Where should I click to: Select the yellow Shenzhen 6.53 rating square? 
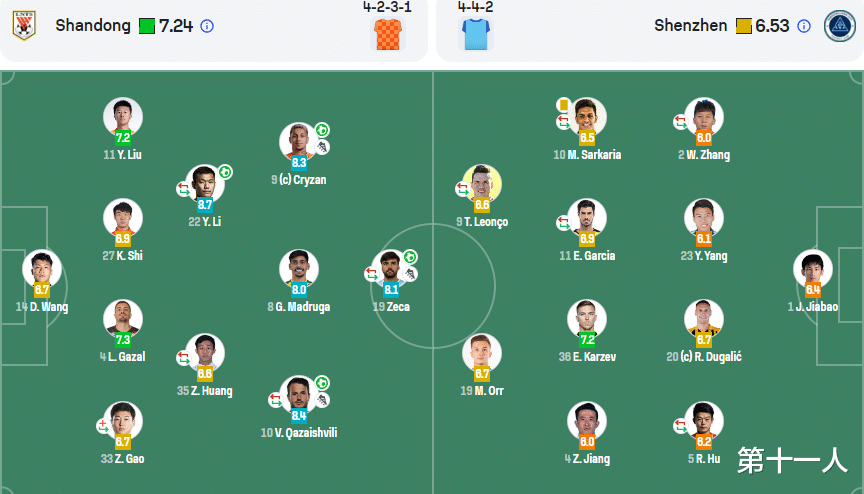click(743, 26)
